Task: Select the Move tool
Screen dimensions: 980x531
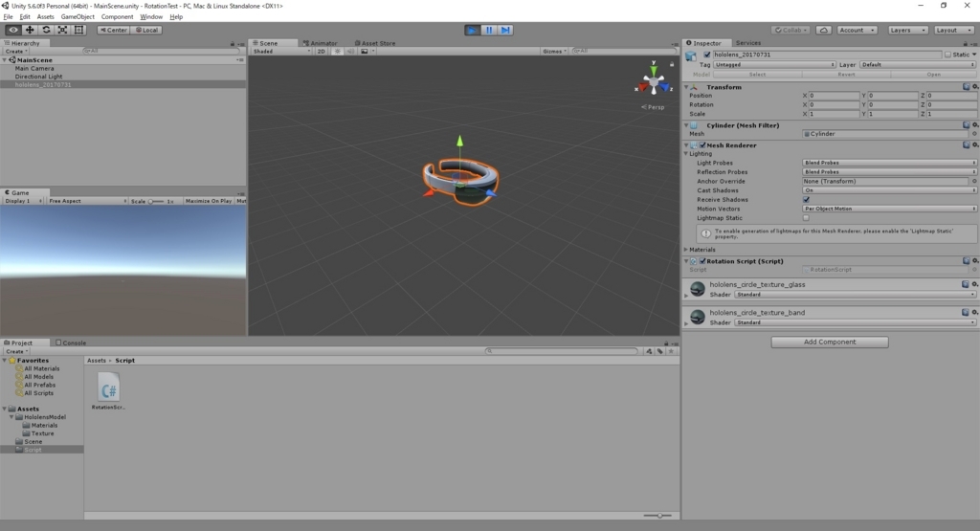Action: tap(30, 30)
